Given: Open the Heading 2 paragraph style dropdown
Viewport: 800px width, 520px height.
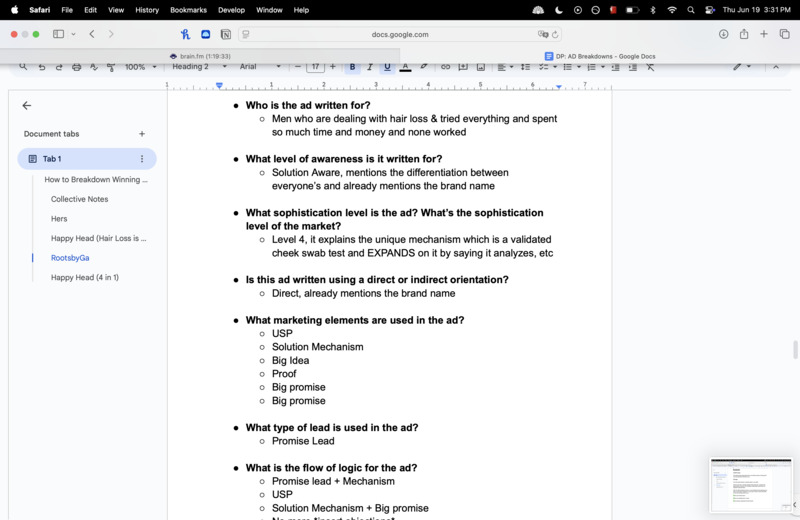Looking at the screenshot, I should pyautogui.click(x=199, y=67).
